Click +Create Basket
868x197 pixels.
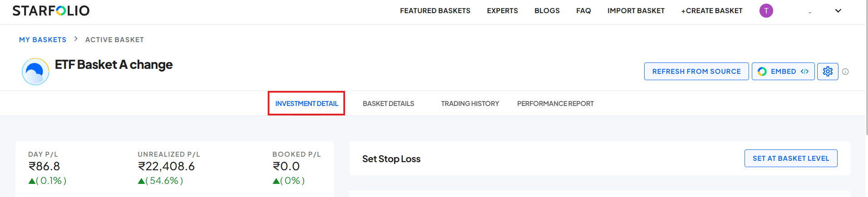coord(711,10)
